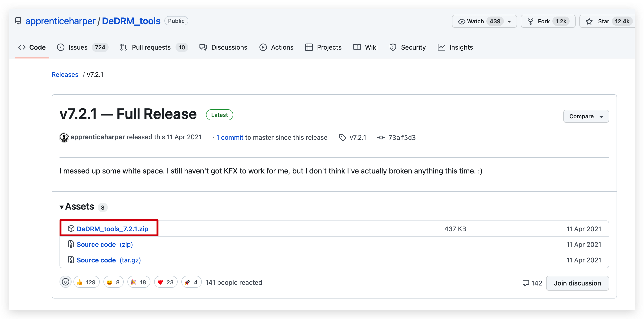The image size is (644, 319).
Task: Open the Projects tab
Action: point(323,47)
